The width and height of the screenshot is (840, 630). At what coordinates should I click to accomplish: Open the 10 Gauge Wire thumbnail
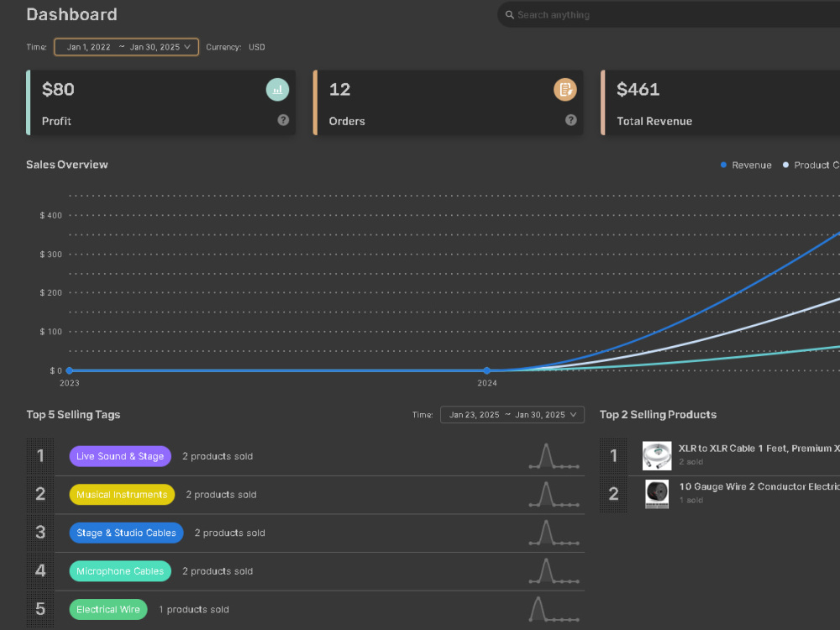pos(657,494)
